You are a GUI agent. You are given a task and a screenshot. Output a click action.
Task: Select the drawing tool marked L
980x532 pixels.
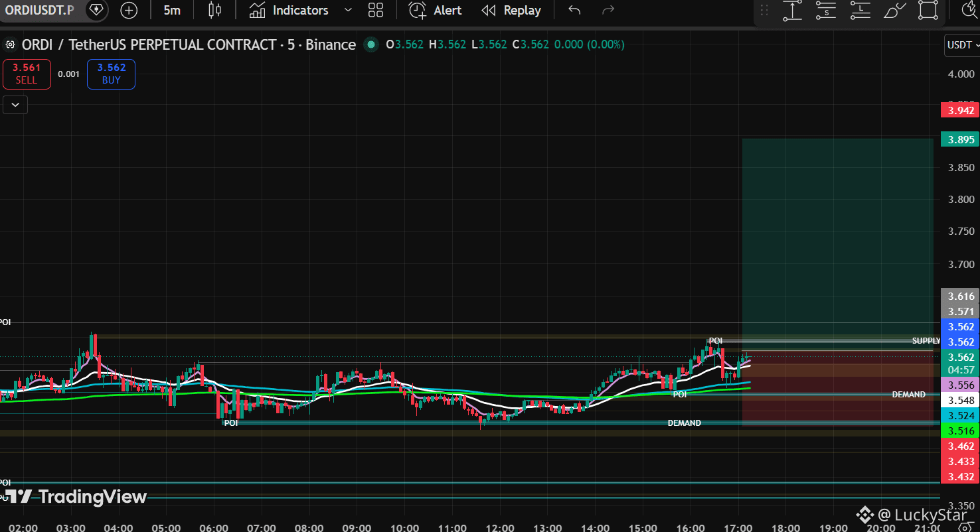coord(860,10)
